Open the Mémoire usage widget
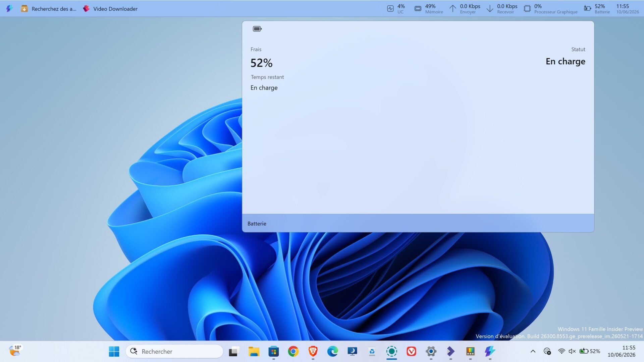The image size is (644, 362). [428, 9]
